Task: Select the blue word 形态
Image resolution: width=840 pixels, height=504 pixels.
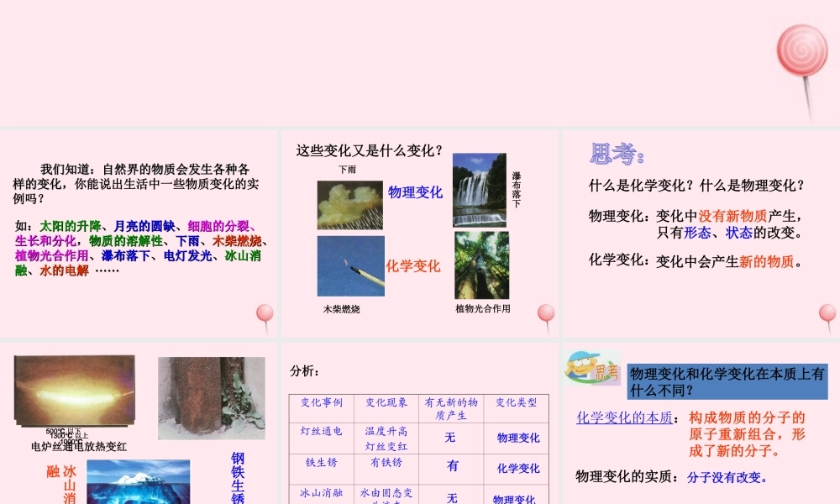Action: [697, 233]
